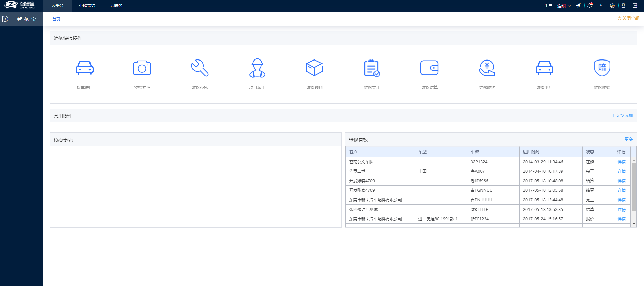Screen dimensions: 644x286
Task: Click the paper plane send icon
Action: point(578,5)
